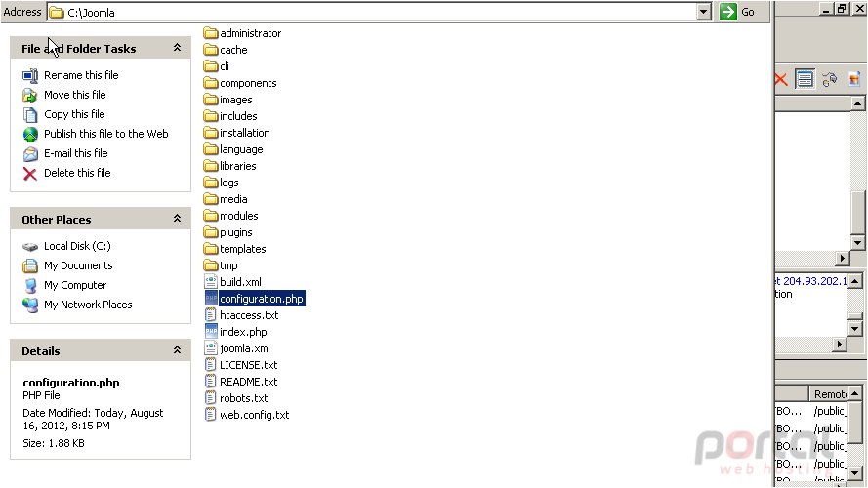
Task: Select the joomla.xml file icon
Action: (x=210, y=348)
